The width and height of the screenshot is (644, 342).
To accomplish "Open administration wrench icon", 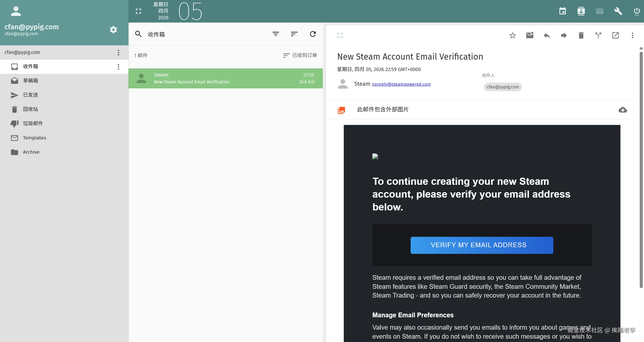I will pyautogui.click(x=618, y=11).
